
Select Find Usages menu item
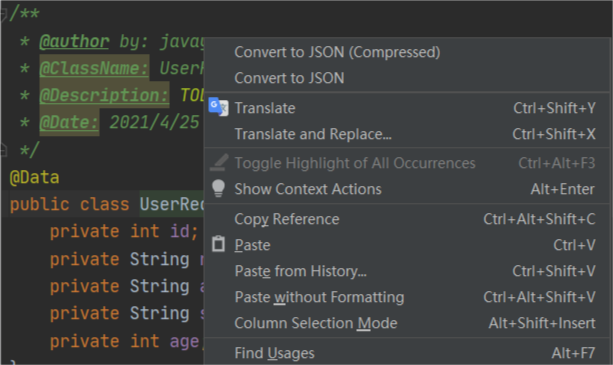point(407,353)
